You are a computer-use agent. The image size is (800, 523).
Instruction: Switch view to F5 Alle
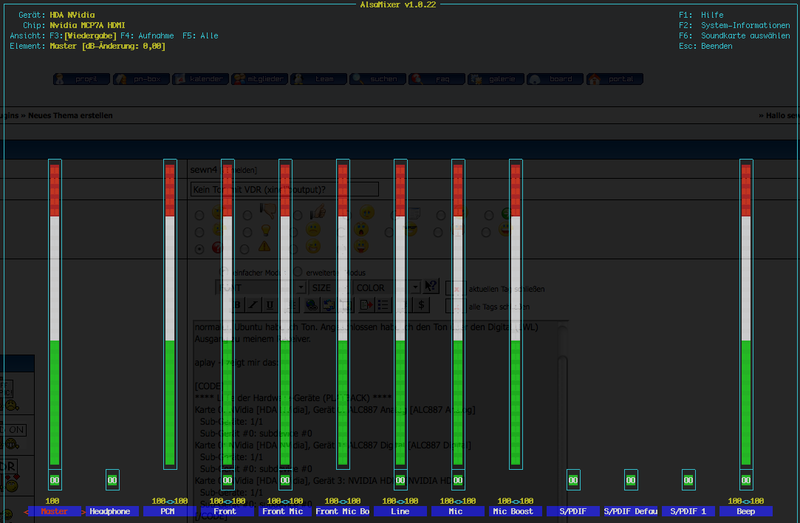[x=200, y=36]
